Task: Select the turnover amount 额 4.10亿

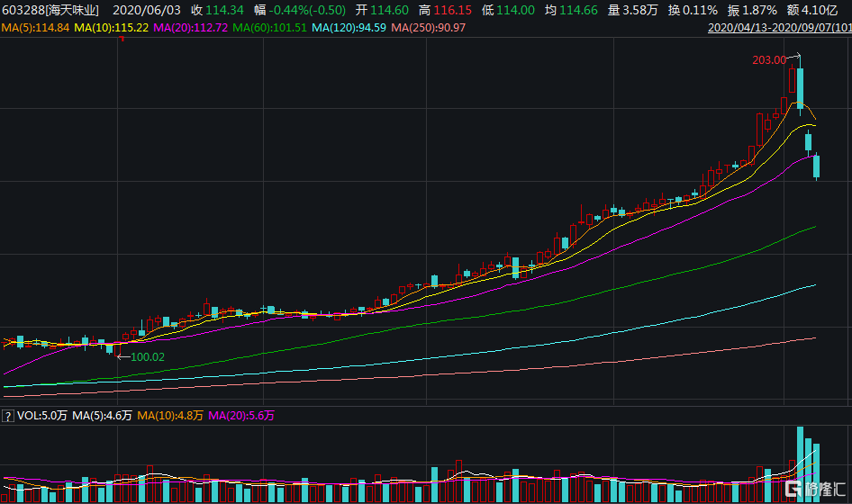Action: point(812,10)
